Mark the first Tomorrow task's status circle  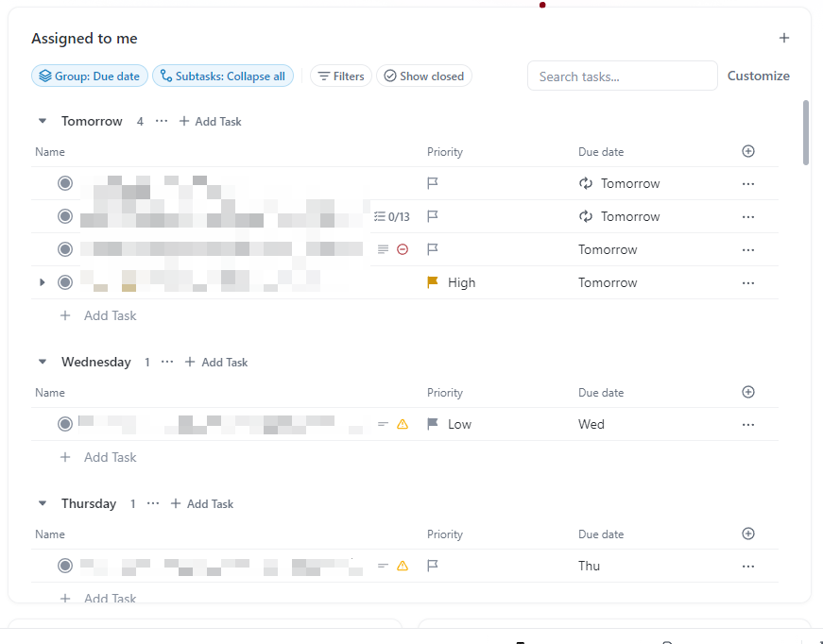[65, 183]
